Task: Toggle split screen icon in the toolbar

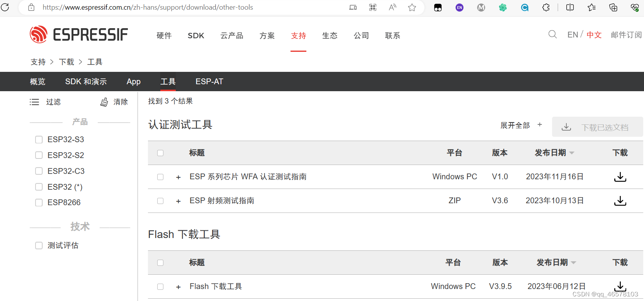Action: click(570, 7)
